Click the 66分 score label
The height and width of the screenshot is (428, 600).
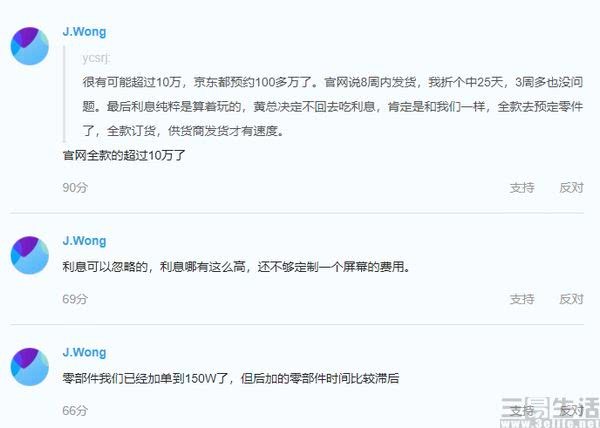pos(75,411)
